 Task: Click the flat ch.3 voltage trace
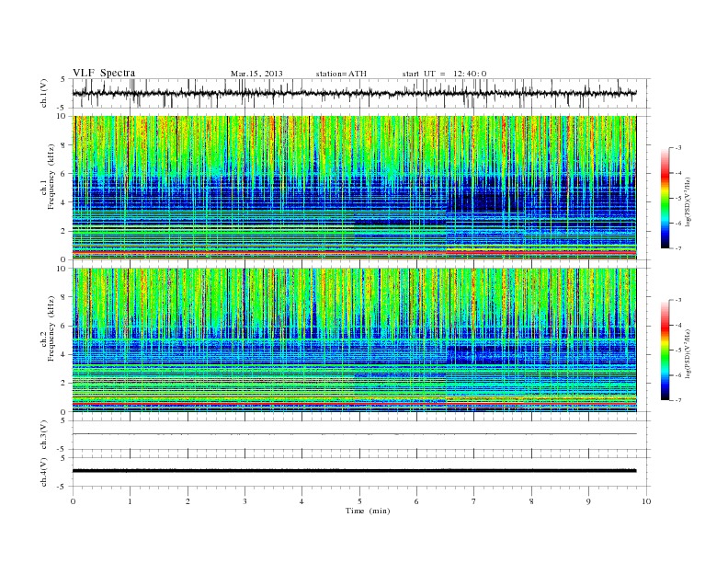pyautogui.click(x=354, y=434)
